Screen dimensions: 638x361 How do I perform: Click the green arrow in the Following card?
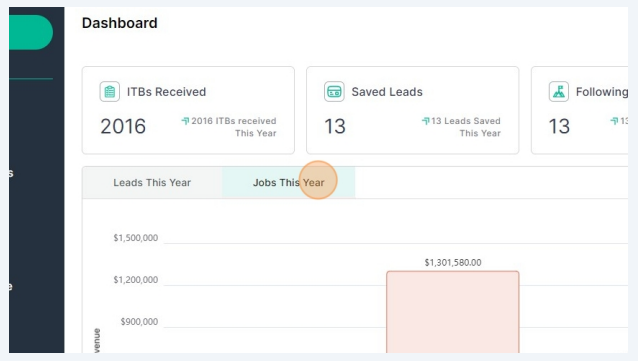614,121
